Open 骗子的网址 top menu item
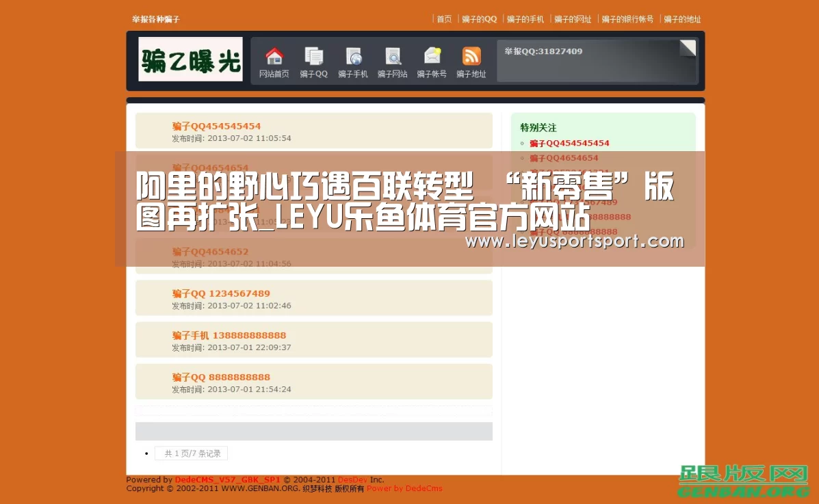The width and height of the screenshot is (819, 504). [573, 19]
